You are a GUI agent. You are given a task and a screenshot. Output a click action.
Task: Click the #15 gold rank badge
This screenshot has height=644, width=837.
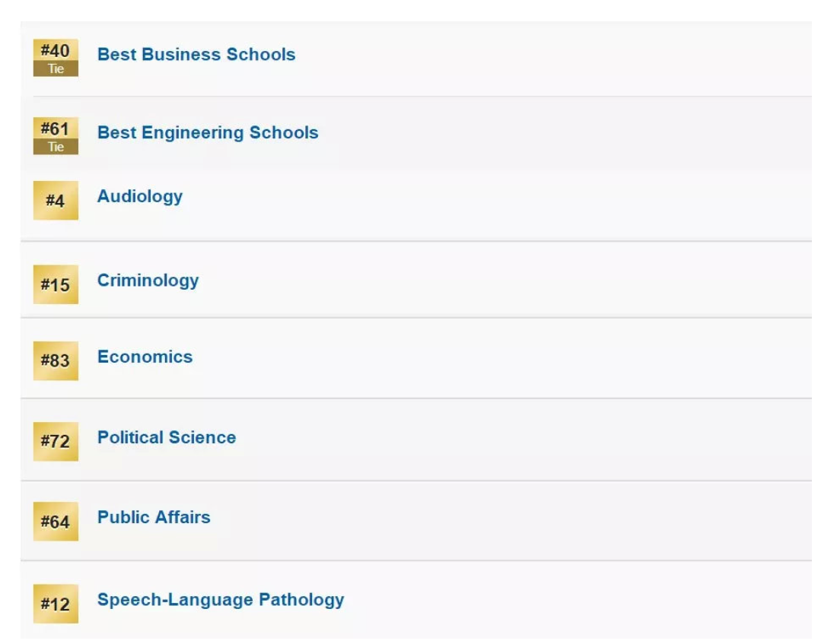56,284
